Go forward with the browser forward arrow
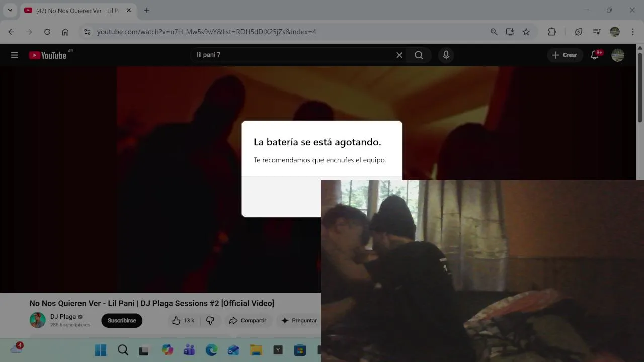644x362 pixels. pyautogui.click(x=29, y=32)
